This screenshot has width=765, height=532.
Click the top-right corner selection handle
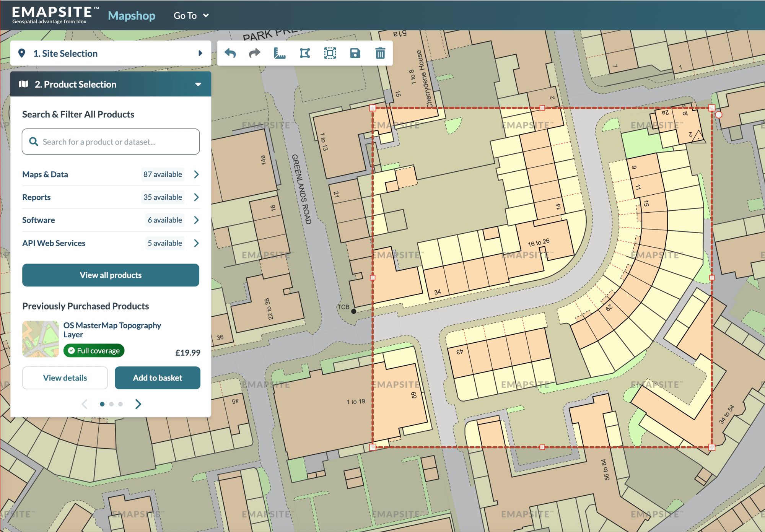712,108
